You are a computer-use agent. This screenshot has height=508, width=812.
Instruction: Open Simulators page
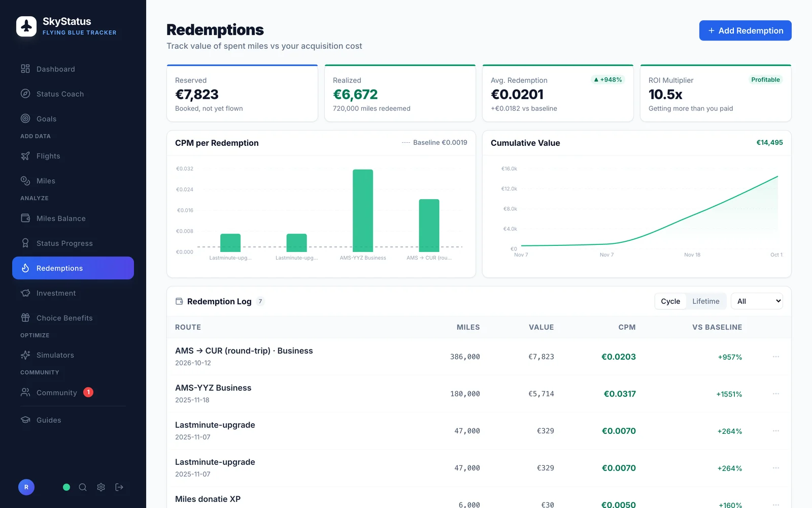(x=73, y=355)
